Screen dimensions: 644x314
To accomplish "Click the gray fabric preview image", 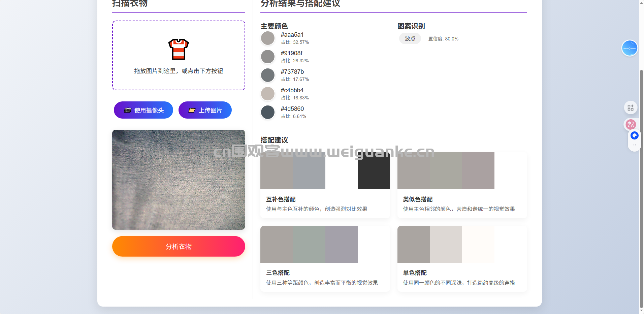I will (179, 180).
